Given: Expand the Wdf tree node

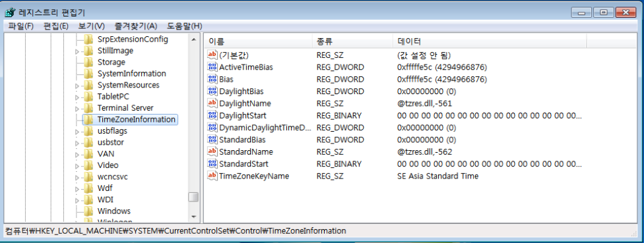Looking at the screenshot, I should 77,189.
